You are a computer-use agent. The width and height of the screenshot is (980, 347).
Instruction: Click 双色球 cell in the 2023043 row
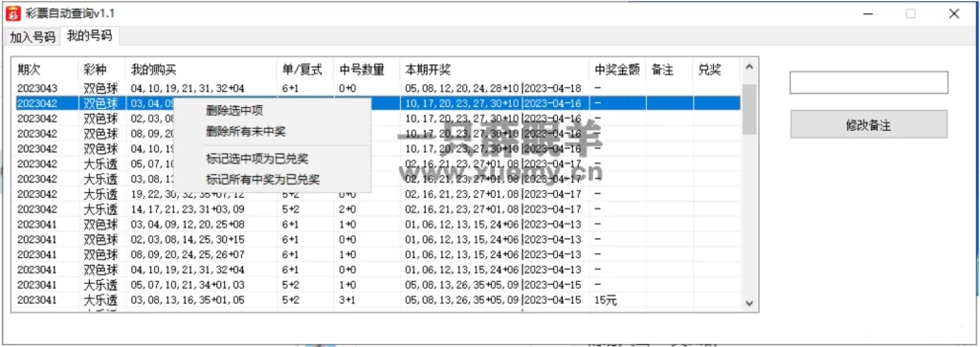tap(100, 89)
